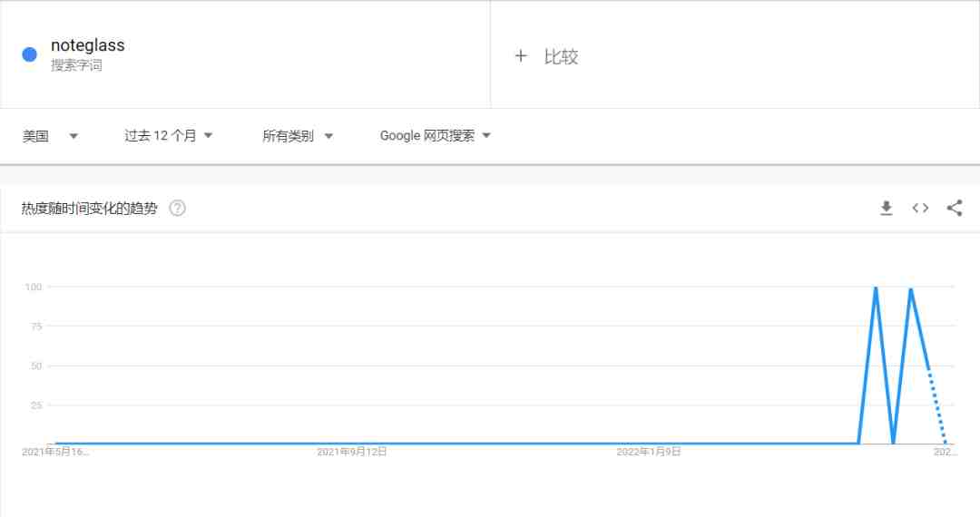The height and width of the screenshot is (517, 980).
Task: Click the plus icon next to 比较
Action: click(521, 56)
